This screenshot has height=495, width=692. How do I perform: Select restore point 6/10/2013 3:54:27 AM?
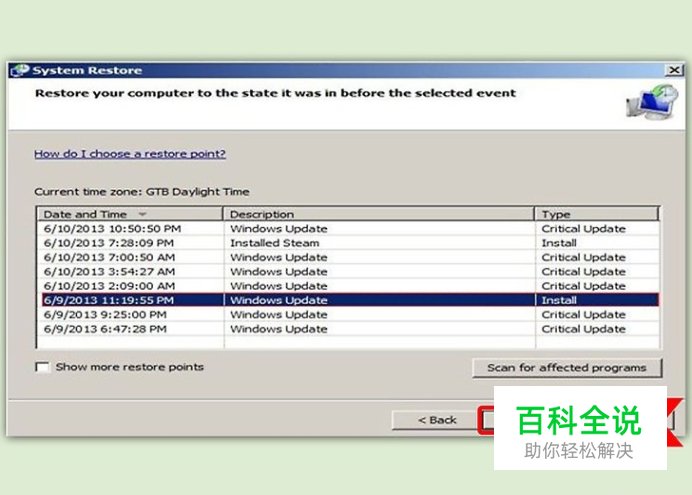[x=348, y=272]
